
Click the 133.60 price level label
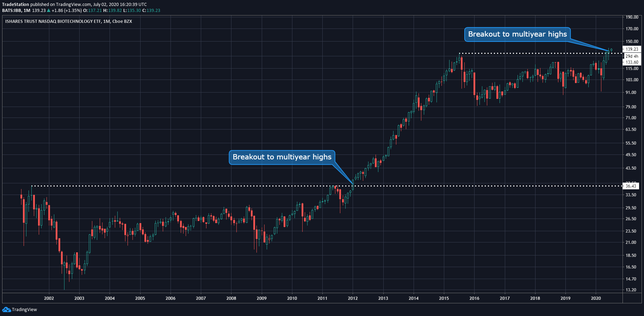pyautogui.click(x=632, y=62)
